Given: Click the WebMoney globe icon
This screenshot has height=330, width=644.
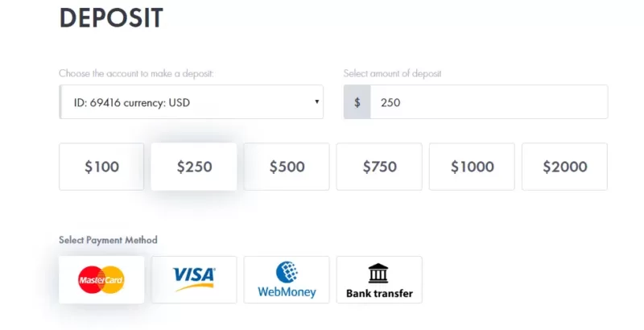Looking at the screenshot, I should (287, 272).
